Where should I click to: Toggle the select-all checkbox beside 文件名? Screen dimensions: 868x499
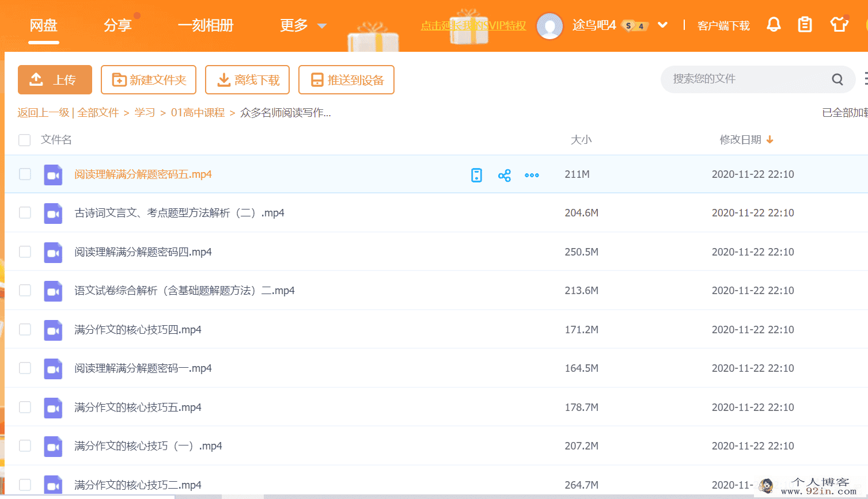24,140
